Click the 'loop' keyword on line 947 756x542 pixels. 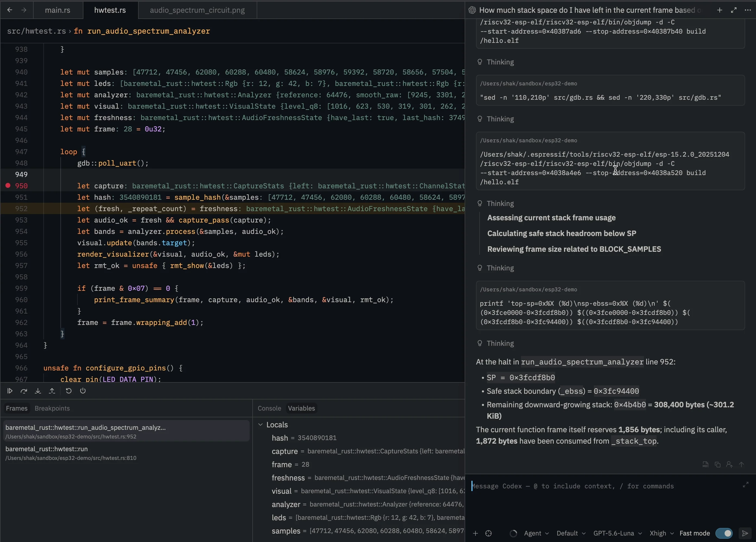69,152
